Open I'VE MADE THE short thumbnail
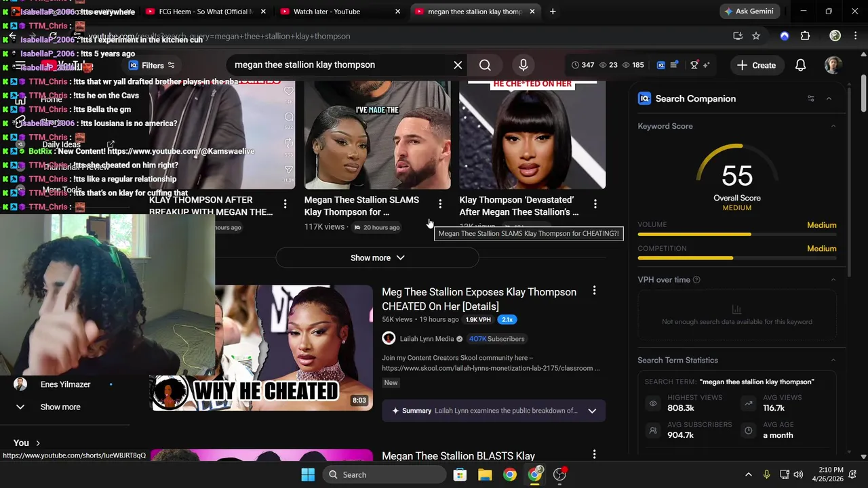868x488 pixels. click(x=377, y=134)
